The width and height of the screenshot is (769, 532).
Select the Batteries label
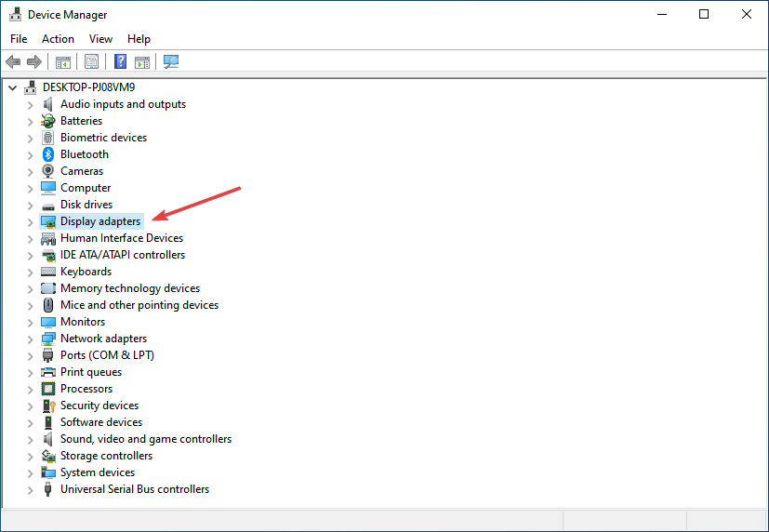point(82,121)
